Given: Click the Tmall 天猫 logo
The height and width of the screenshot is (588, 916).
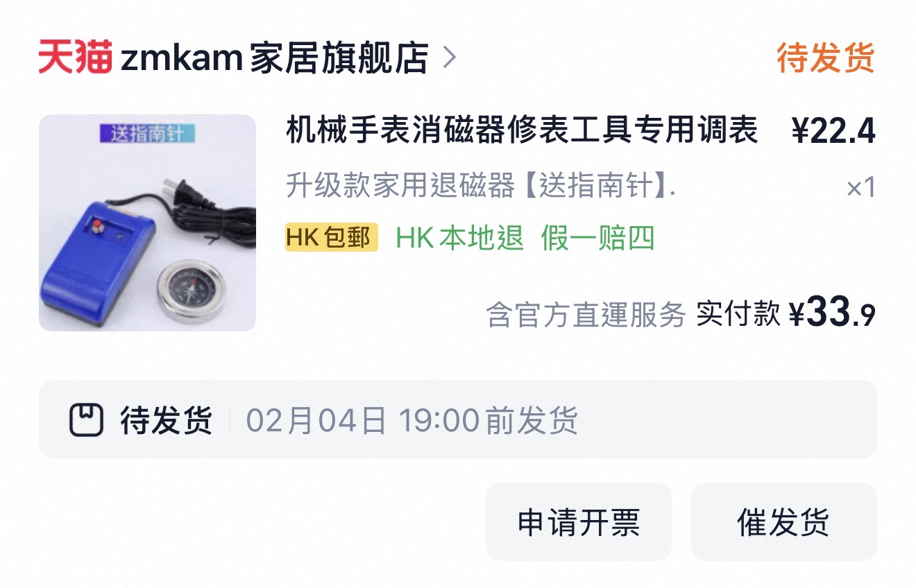Looking at the screenshot, I should (75, 58).
